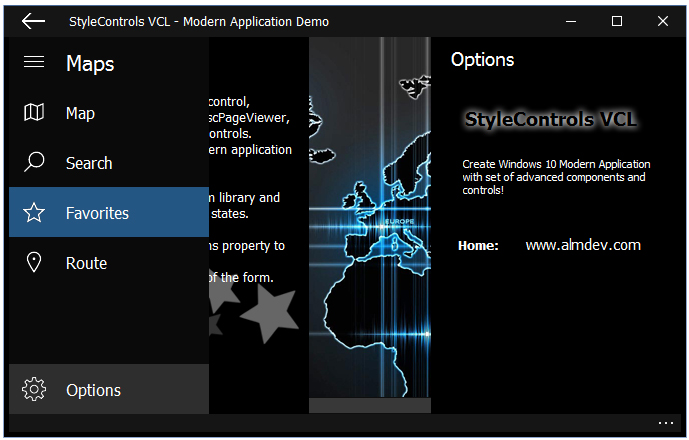Click the magnifying glass search icon
The height and width of the screenshot is (440, 689).
(34, 162)
